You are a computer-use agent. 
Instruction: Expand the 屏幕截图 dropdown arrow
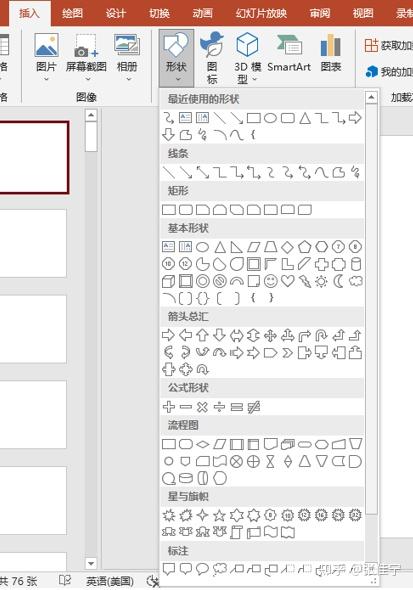(x=87, y=79)
